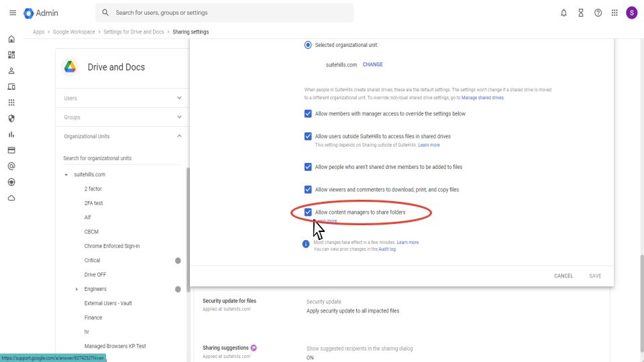Open the account avatar S
644x362 pixels.
tap(631, 13)
